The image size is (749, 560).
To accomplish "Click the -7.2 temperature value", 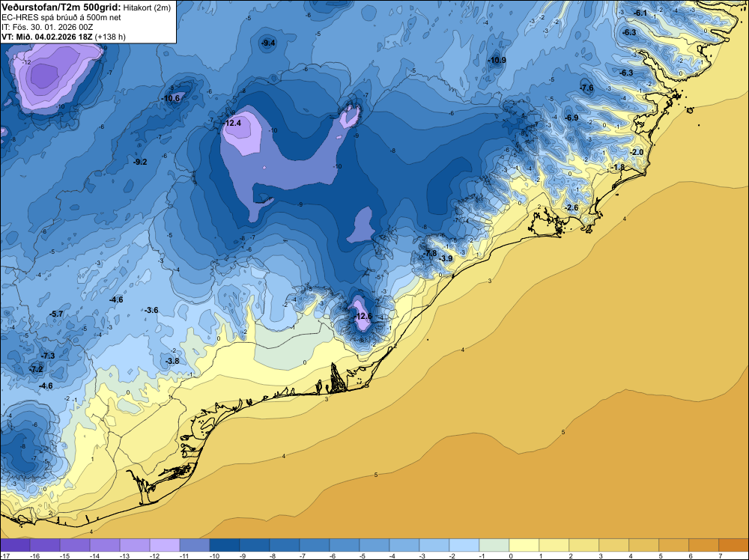I will coord(36,370).
